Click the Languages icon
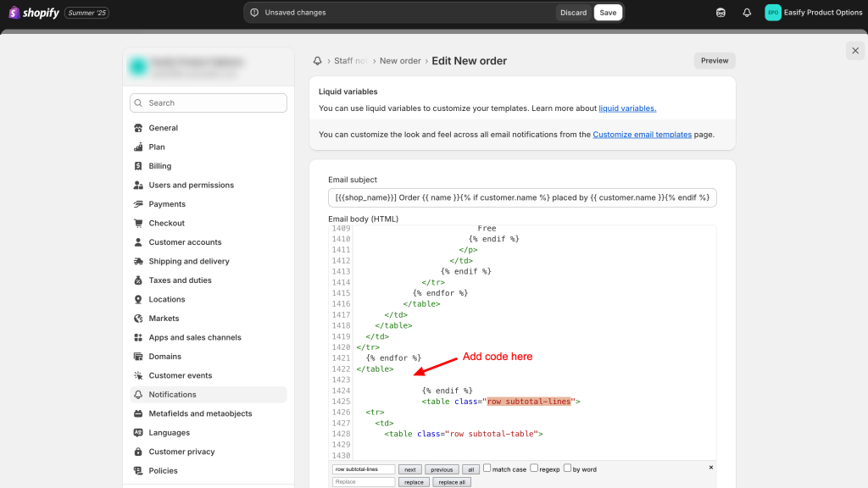Image resolution: width=868 pixels, height=488 pixels. [138, 433]
